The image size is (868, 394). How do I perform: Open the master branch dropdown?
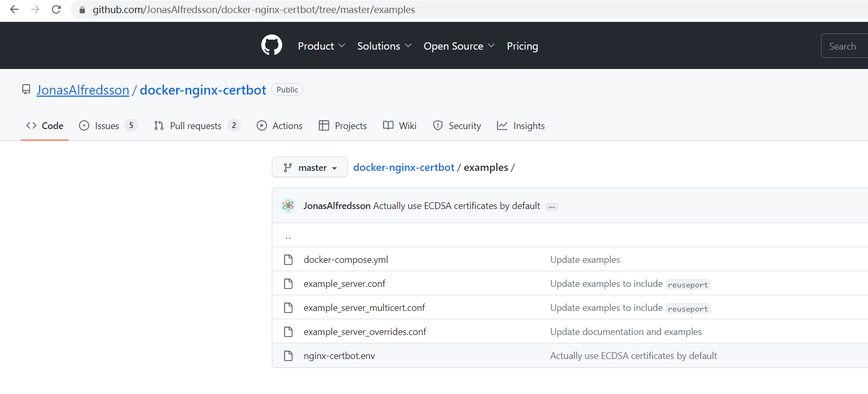click(x=309, y=167)
